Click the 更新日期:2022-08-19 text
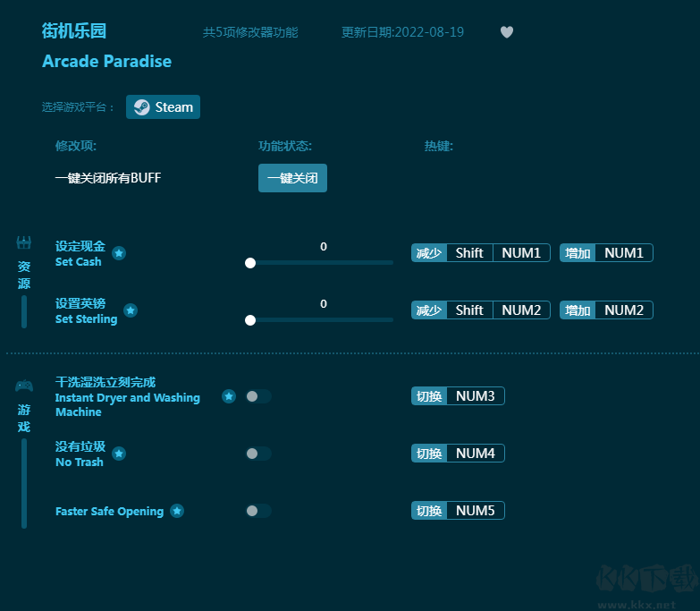 tap(402, 32)
